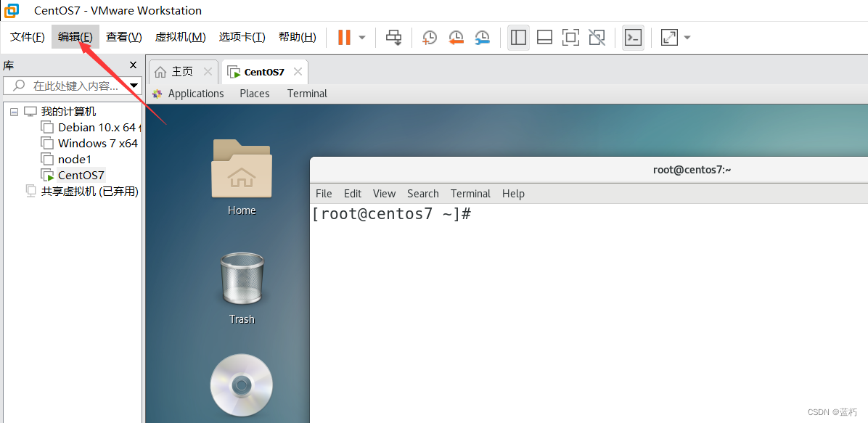
Task: Click the take snapshot clock icon
Action: 429,38
